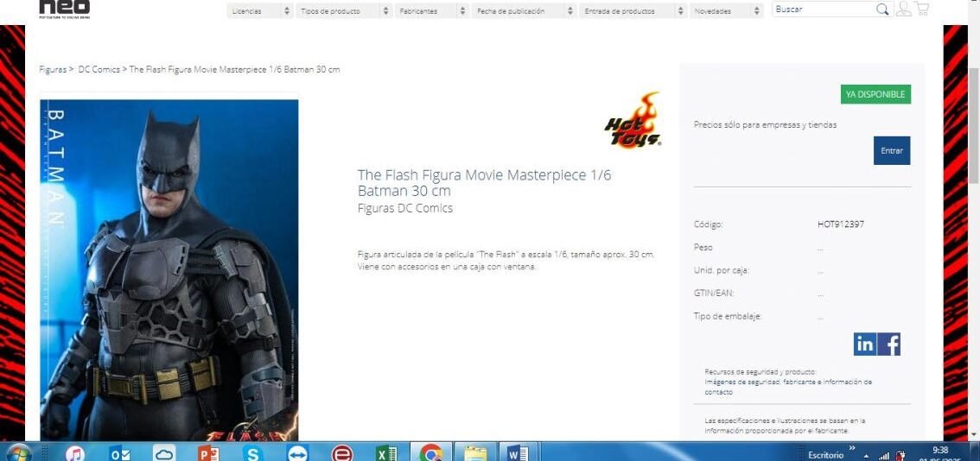Open iTunes from the taskbar
The height and width of the screenshot is (461, 980).
pos(74,453)
